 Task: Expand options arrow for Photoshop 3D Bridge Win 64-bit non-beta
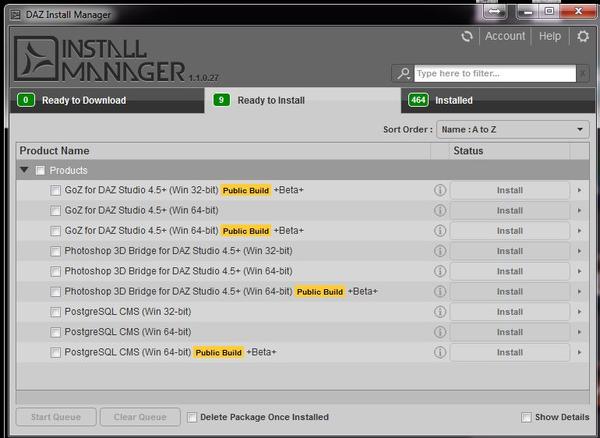(x=580, y=271)
